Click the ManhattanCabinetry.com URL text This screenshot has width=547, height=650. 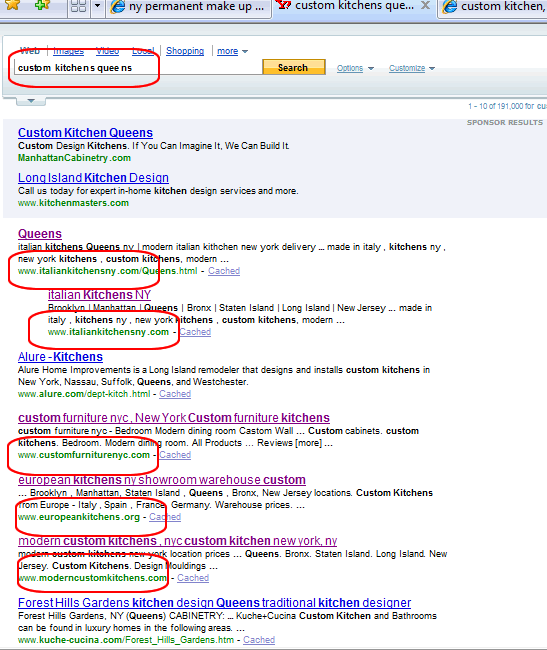[x=74, y=158]
